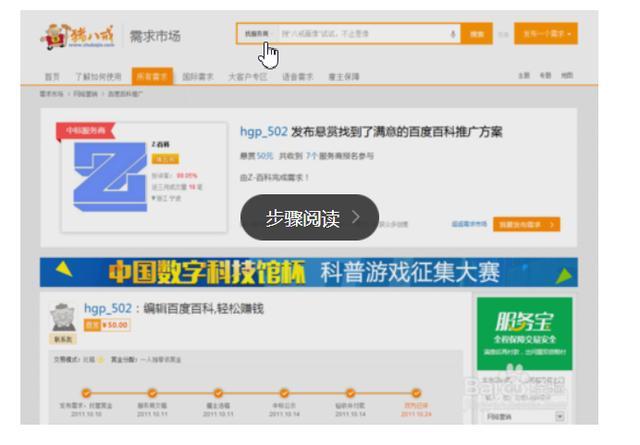Viewport: 640px width, 445px height.
Task: Click the second timeline checkpoint on progress bar
Action: pyautogui.click(x=152, y=393)
